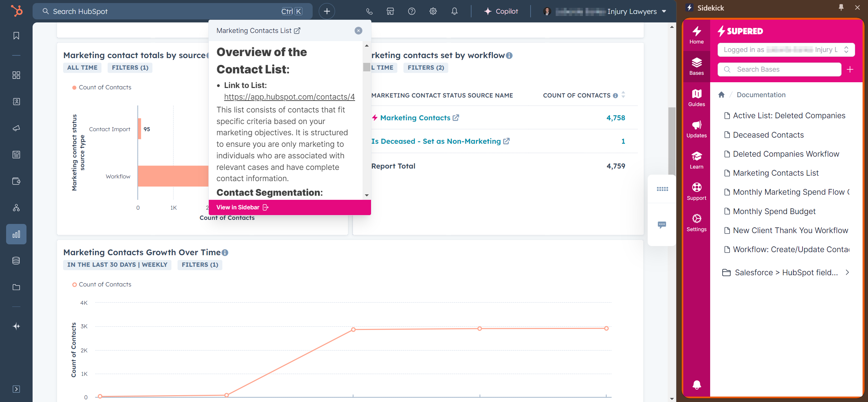Open IN THE LAST 30 DAYS | WEEKLY range
This screenshot has width=868, height=402.
click(x=117, y=265)
